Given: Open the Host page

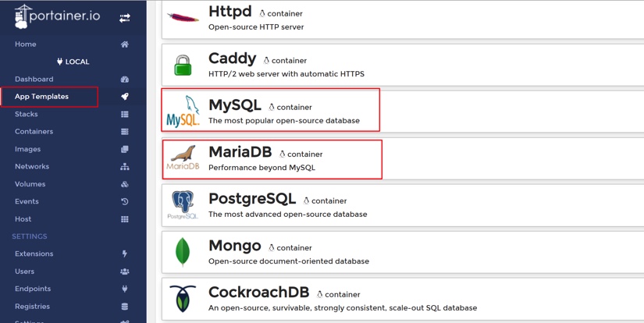Looking at the screenshot, I should pyautogui.click(x=23, y=219).
